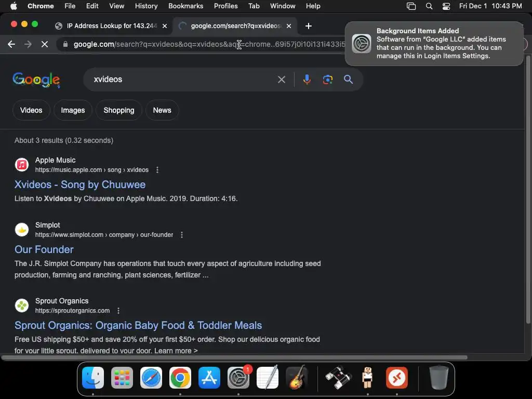This screenshot has width=532, height=399.
Task: Click the Chrome forward arrow button
Action: 28,44
